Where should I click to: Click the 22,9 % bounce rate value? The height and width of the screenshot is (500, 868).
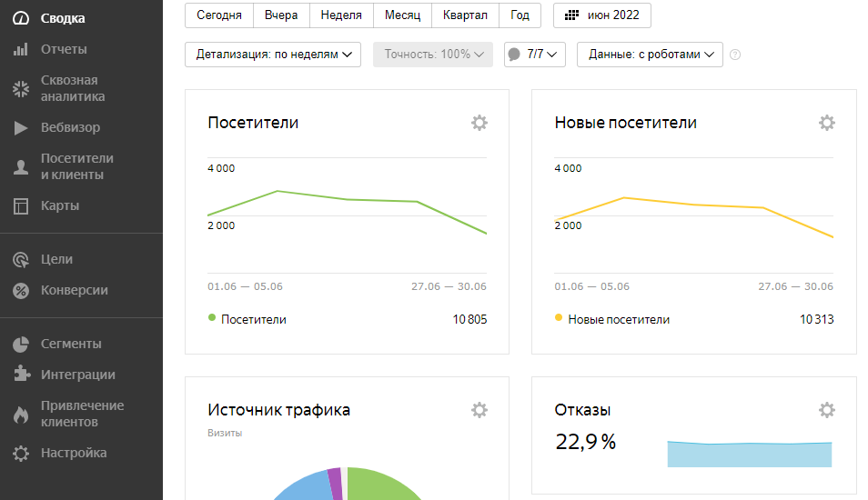pos(586,442)
